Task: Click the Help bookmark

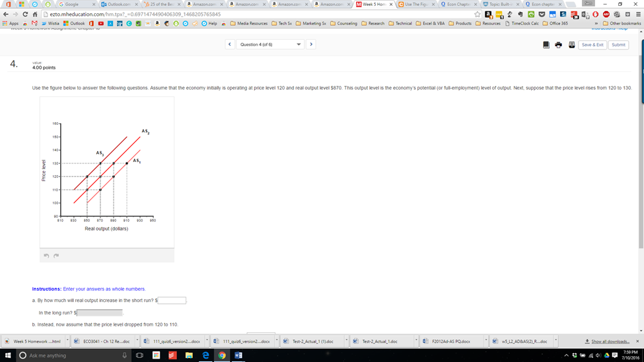Action: [x=209, y=23]
